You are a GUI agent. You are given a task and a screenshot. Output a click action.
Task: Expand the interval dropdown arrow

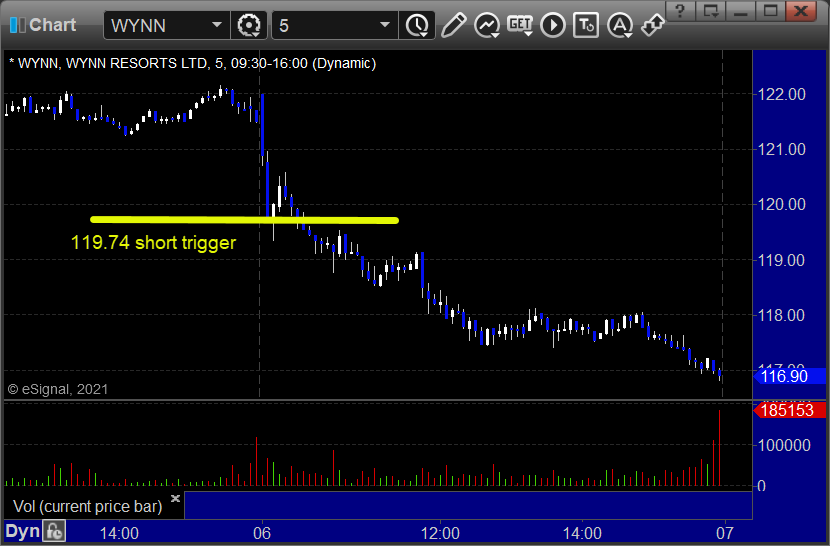[385, 25]
